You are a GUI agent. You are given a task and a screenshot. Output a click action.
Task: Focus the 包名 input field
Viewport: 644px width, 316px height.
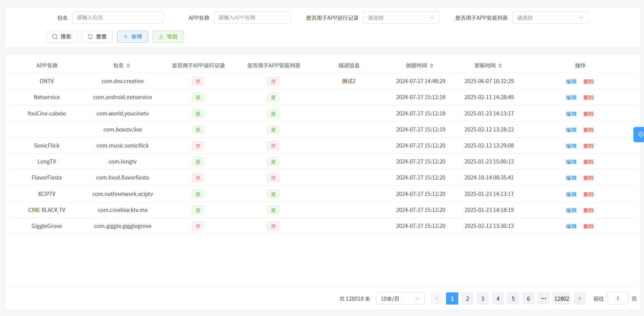pyautogui.click(x=118, y=18)
